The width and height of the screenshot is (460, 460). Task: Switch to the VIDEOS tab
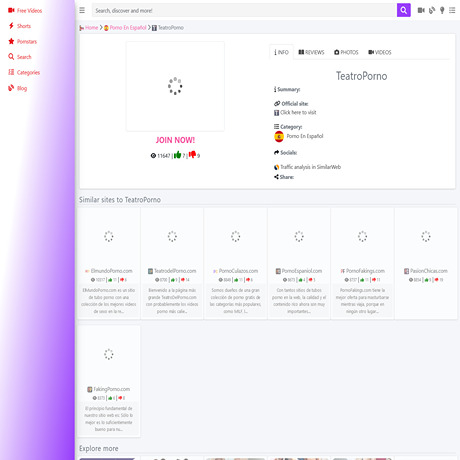tap(380, 52)
